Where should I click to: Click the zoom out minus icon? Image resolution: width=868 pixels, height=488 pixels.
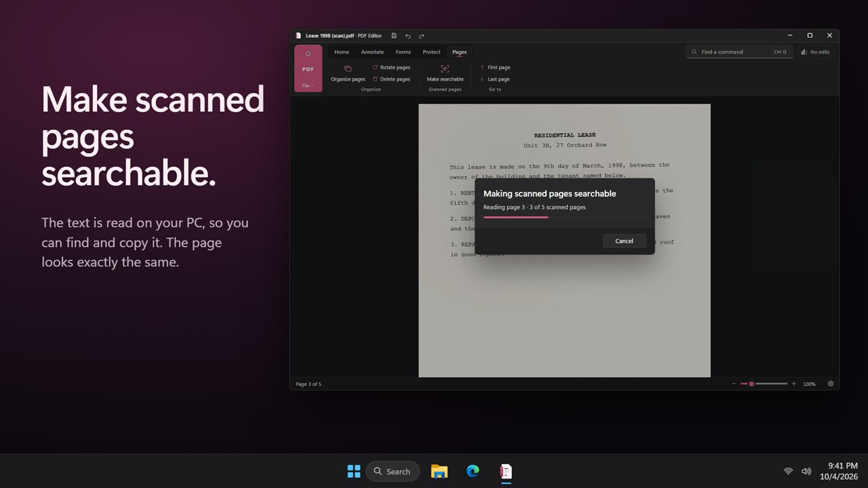(x=734, y=384)
